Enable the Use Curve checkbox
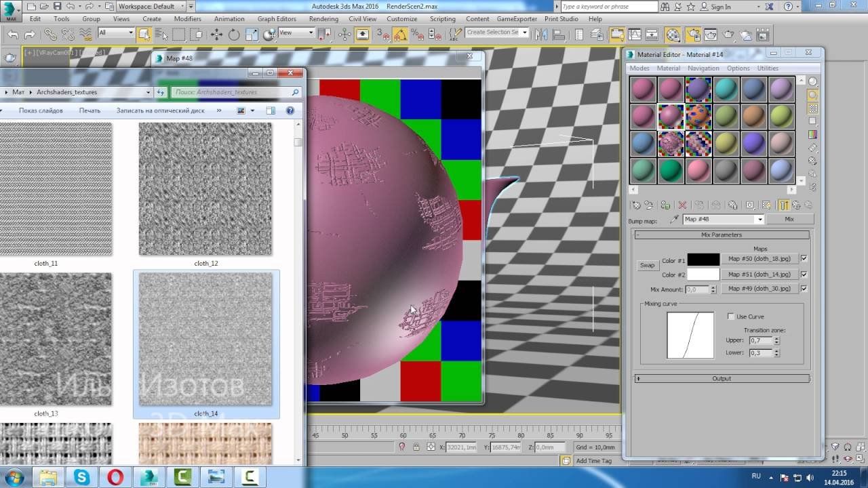This screenshot has width=868, height=488. tap(731, 317)
